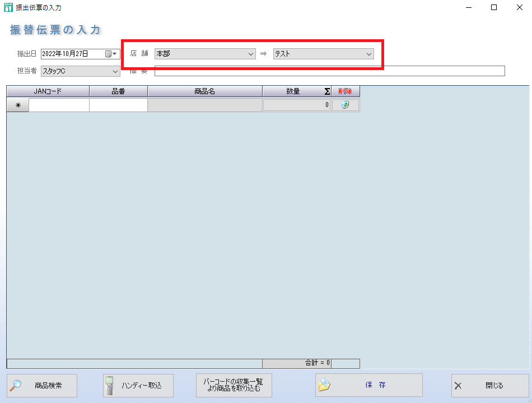The image size is (532, 403).
Task: Click the JANコード column header
Action: click(x=48, y=91)
